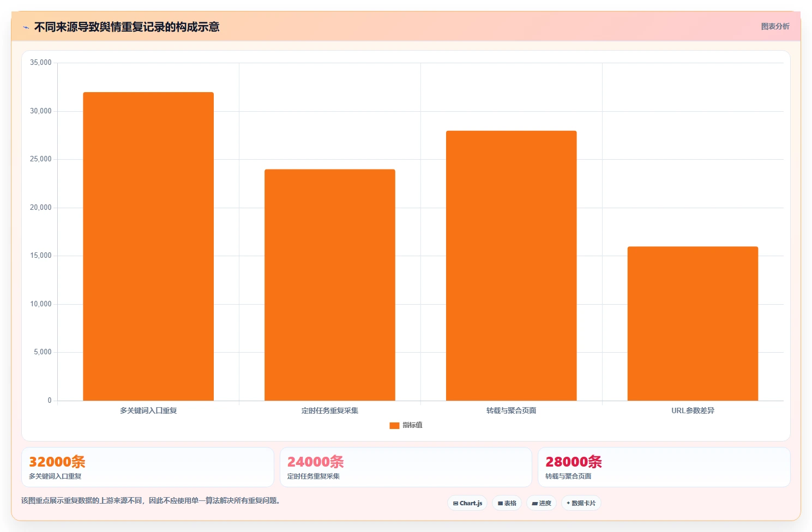Click the 数据卡片 tag chip
Screen dimensions: 812x532
[581, 503]
